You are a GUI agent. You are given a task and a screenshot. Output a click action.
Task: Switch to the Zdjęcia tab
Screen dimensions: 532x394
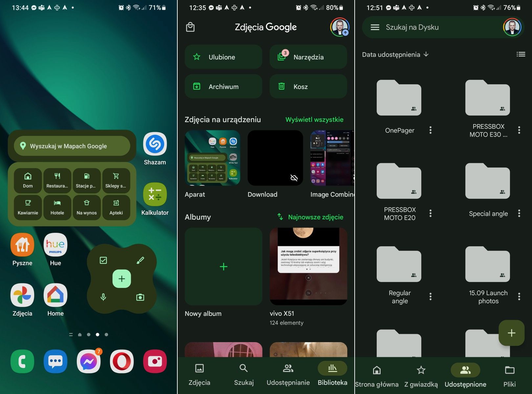click(199, 374)
